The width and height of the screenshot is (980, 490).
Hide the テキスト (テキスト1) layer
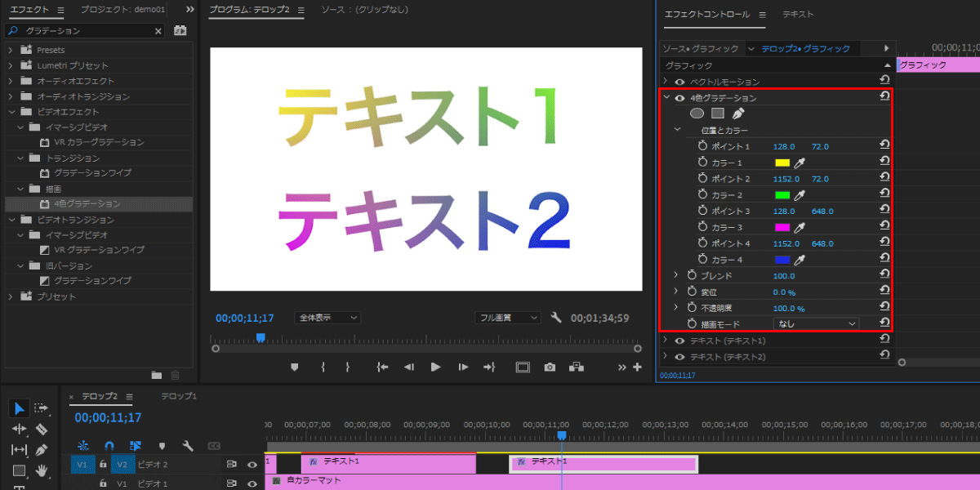click(x=679, y=341)
